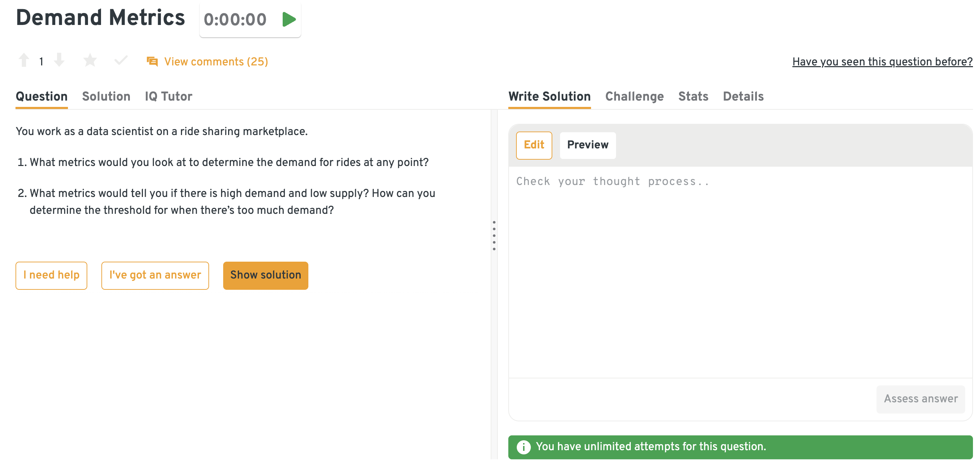Click the 'I need help' button
This screenshot has height=460, width=980.
tap(51, 275)
